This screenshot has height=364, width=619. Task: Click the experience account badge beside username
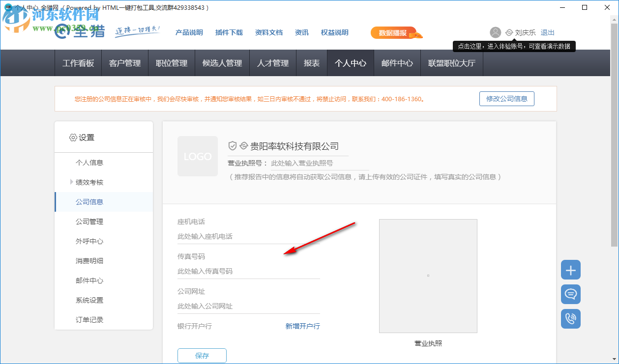[x=509, y=32]
